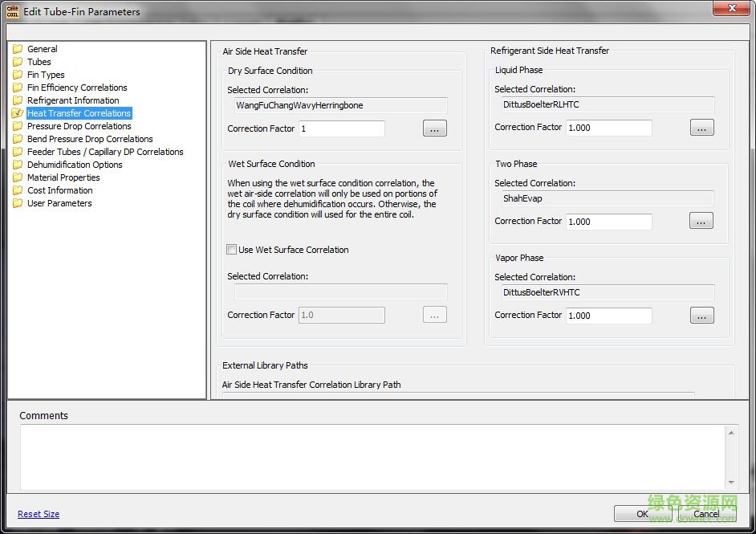
Task: Open Vapor Phase correlation browse button
Action: (701, 316)
